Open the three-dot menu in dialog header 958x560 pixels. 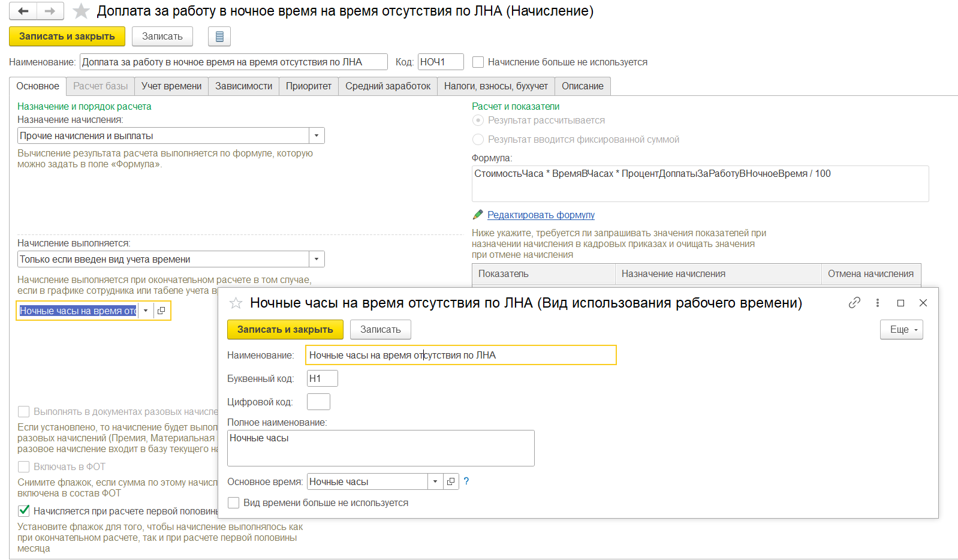tap(878, 303)
